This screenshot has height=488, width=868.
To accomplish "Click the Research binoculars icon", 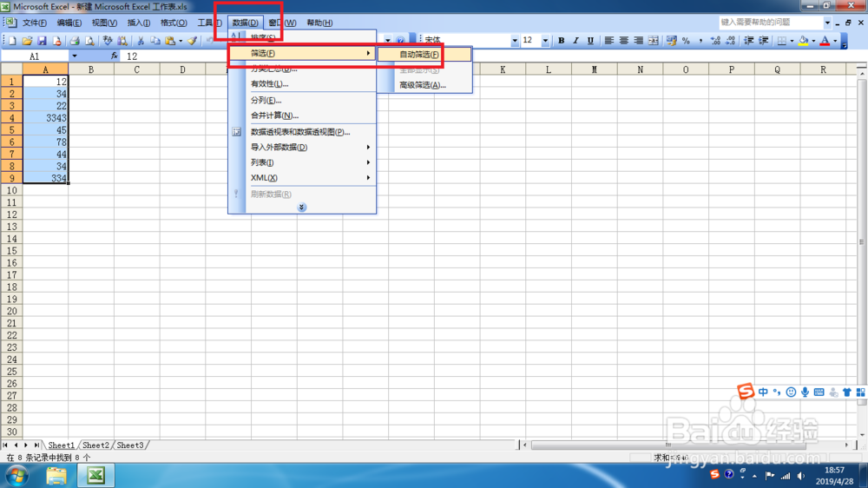I will pos(122,41).
